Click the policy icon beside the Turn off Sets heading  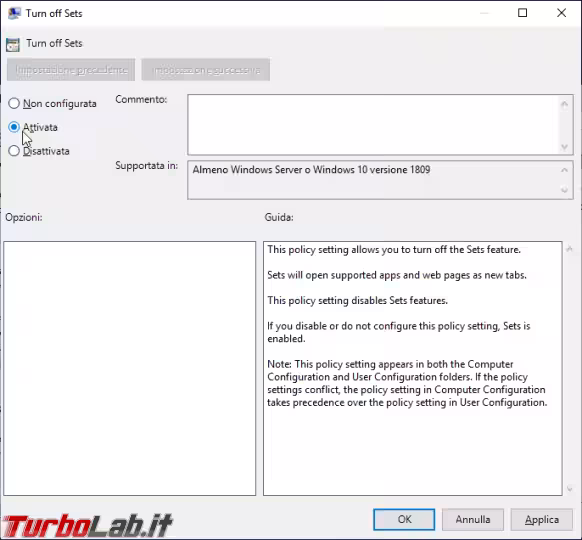(13, 45)
